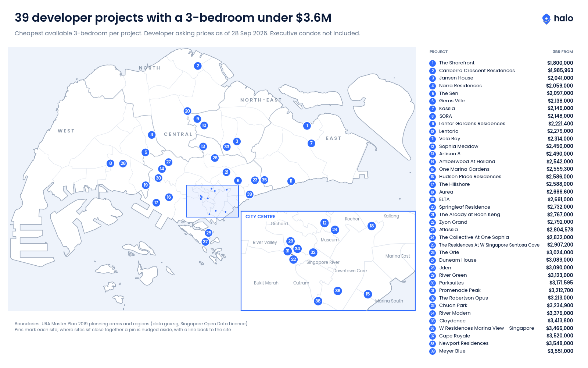Screen dimensions: 588x368
Task: Click the CITY CENTRE inset title
Action: [260, 217]
